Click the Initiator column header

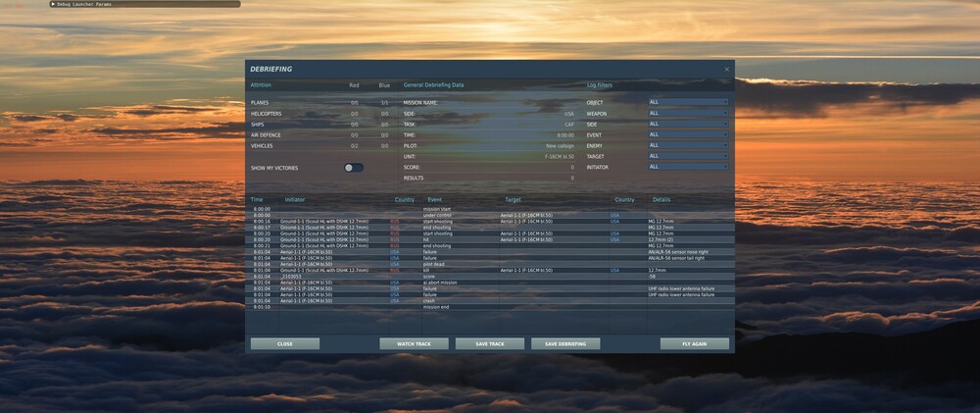295,199
